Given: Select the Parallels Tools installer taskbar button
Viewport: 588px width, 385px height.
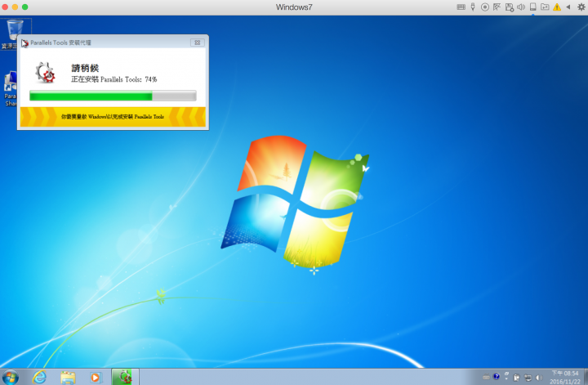Looking at the screenshot, I should pyautogui.click(x=125, y=377).
